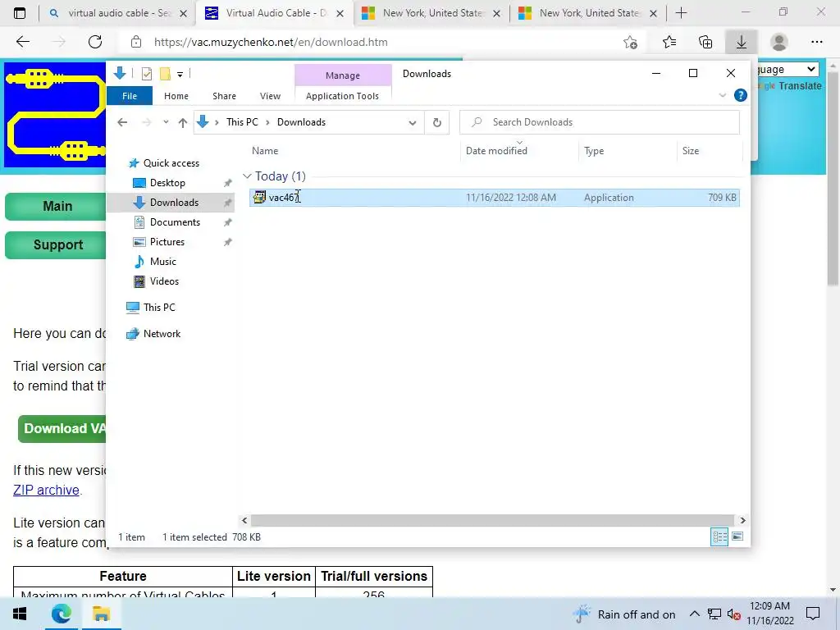
Task: Select Quick access in navigation pane
Action: click(171, 163)
